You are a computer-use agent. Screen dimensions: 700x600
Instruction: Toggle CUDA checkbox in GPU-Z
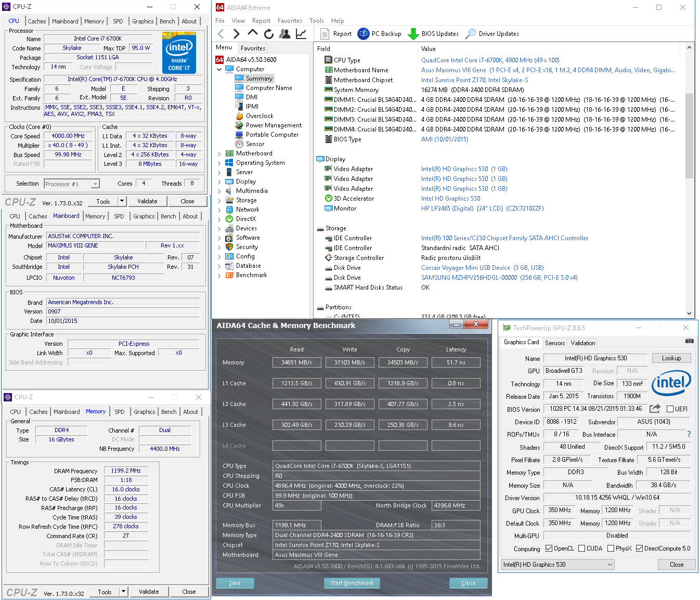pyautogui.click(x=582, y=549)
